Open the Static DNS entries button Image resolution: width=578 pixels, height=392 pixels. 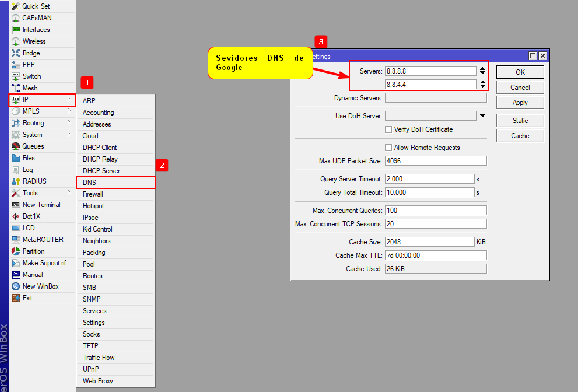(520, 121)
